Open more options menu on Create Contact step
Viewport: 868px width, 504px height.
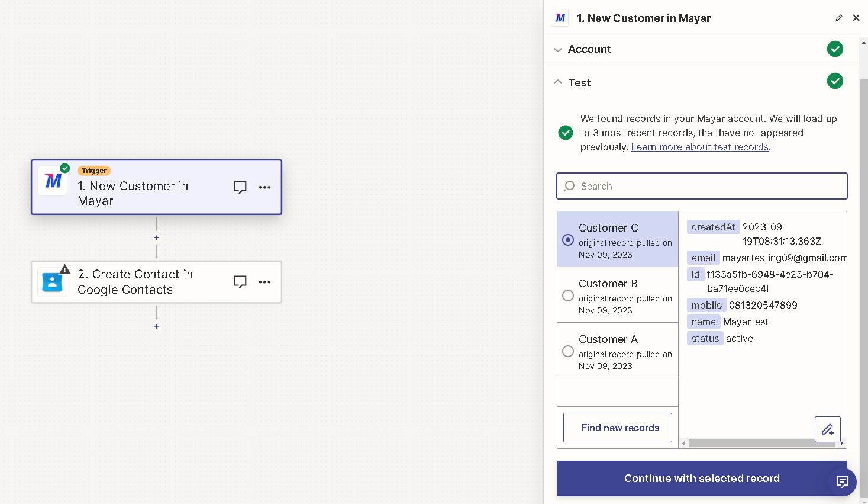tap(264, 282)
